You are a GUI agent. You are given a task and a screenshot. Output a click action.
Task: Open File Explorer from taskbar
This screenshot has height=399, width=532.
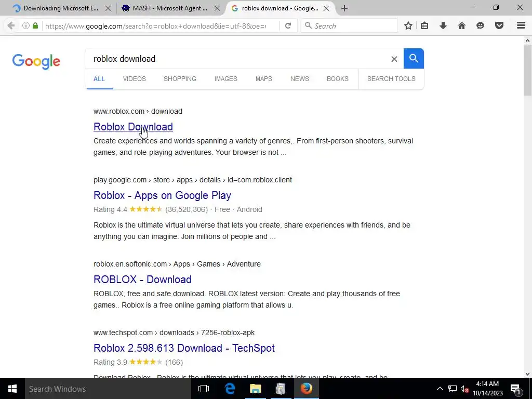[255, 389]
